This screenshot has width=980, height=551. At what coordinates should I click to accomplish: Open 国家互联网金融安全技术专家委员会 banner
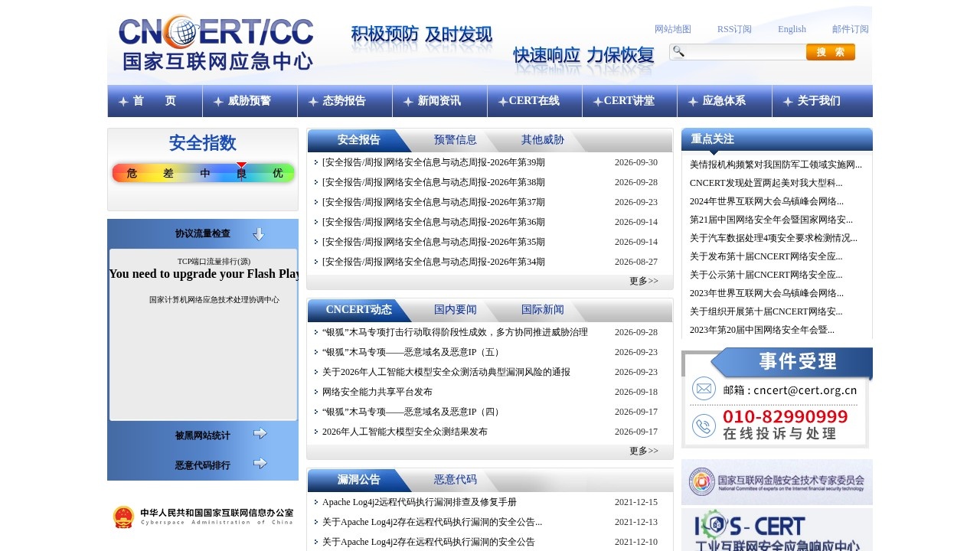click(777, 482)
